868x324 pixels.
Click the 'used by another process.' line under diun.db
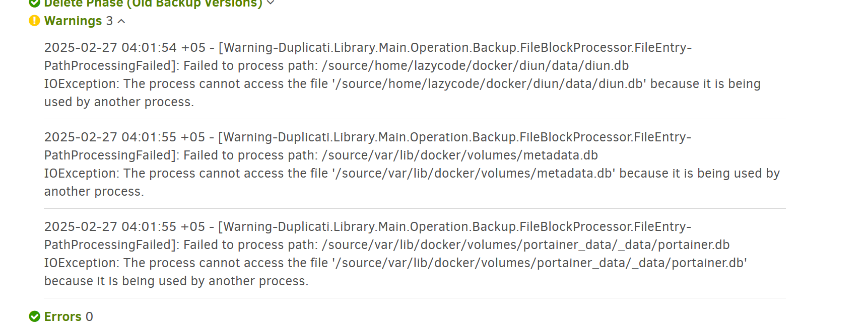point(119,102)
